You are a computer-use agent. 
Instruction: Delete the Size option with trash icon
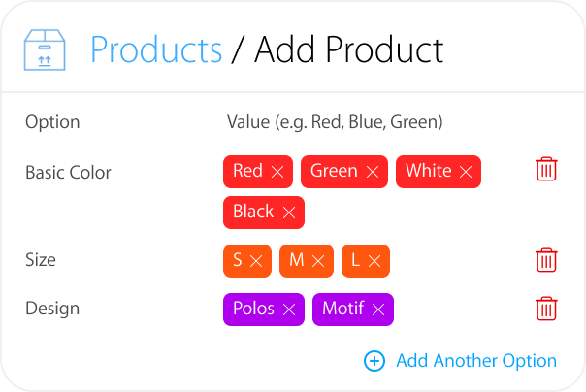546,260
